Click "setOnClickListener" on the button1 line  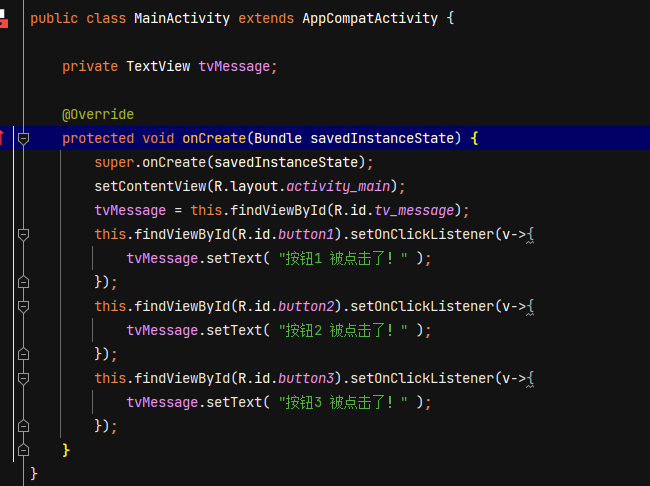(x=422, y=235)
